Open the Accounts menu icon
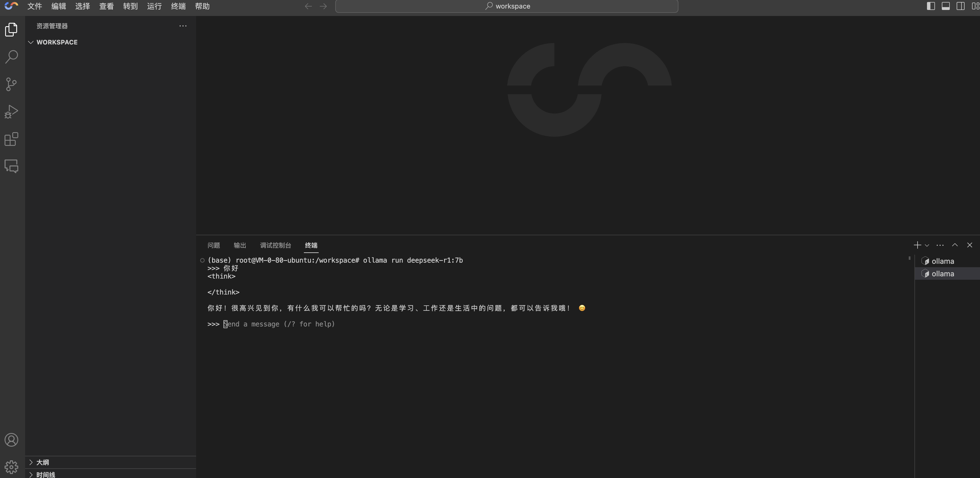Viewport: 980px width, 478px height. [11, 440]
